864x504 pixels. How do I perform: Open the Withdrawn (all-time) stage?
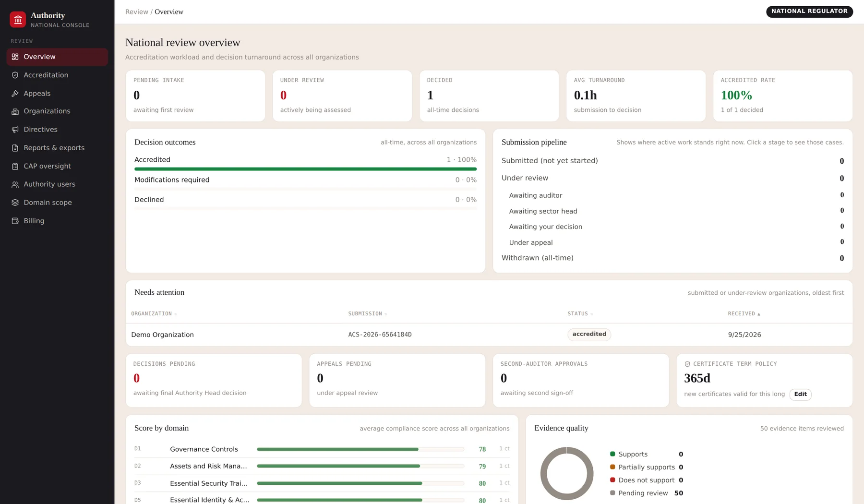pos(672,258)
